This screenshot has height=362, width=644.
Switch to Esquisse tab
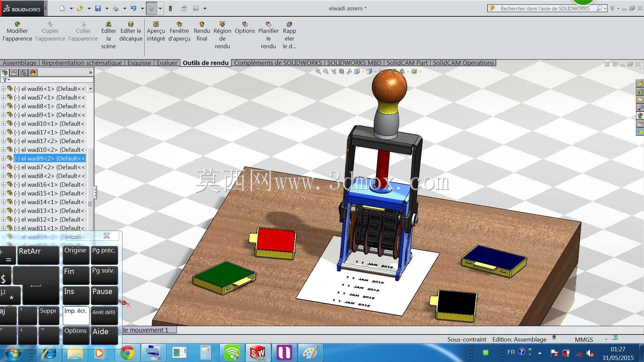click(x=139, y=63)
